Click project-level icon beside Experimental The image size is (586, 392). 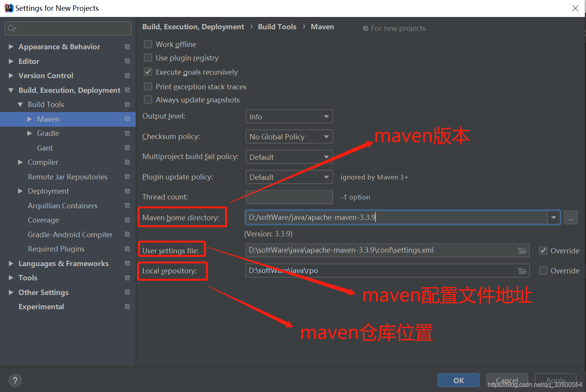click(127, 307)
